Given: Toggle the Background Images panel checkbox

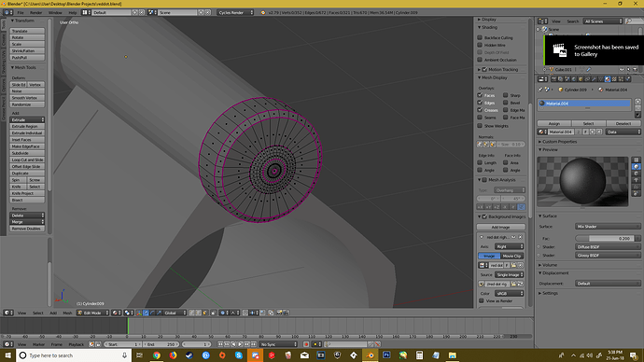Looking at the screenshot, I should [x=484, y=216].
